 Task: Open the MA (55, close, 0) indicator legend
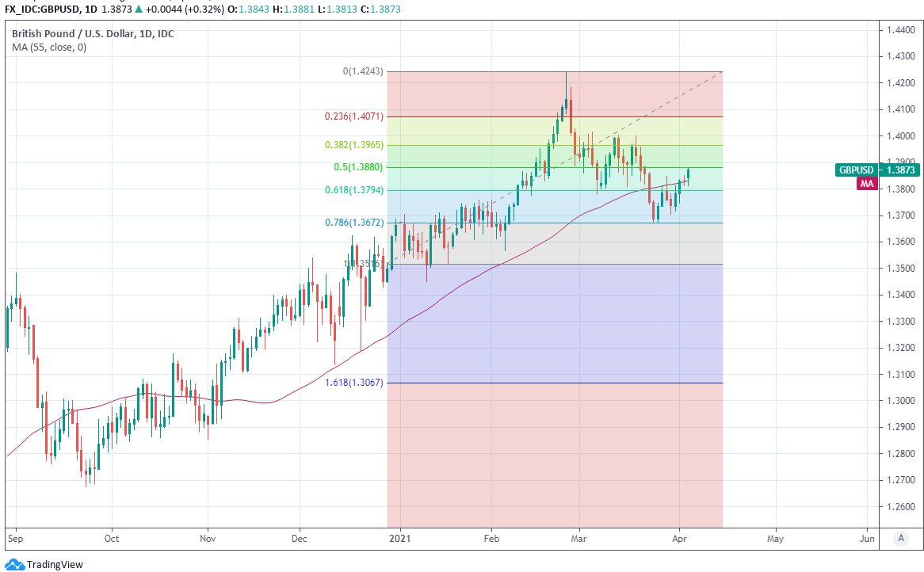[x=49, y=48]
